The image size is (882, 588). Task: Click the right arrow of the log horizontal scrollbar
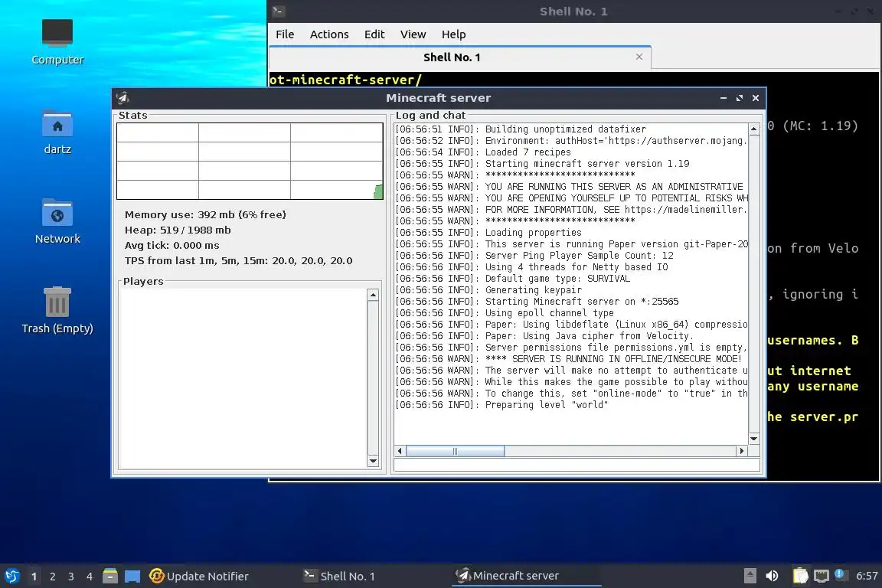[x=741, y=451]
